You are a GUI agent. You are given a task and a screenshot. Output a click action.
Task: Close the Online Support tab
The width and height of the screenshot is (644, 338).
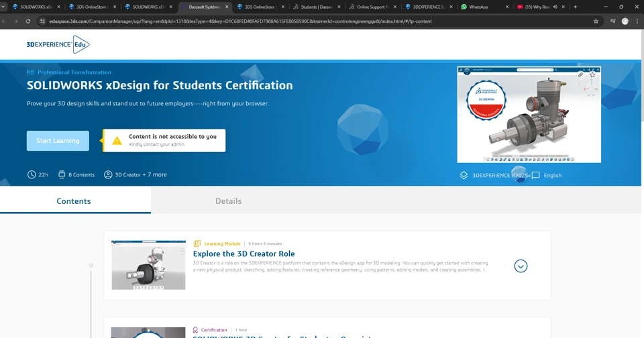tap(394, 7)
